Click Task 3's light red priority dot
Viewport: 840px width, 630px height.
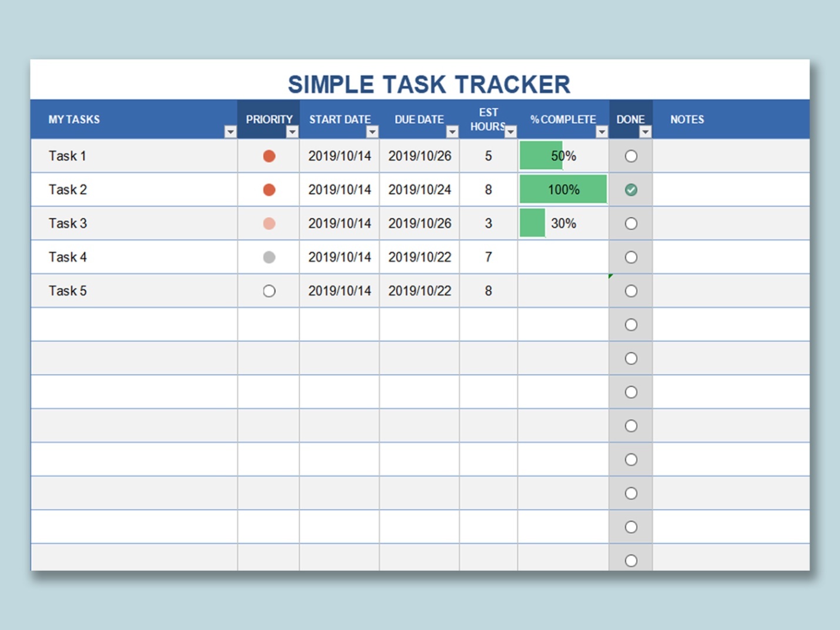coord(268,223)
